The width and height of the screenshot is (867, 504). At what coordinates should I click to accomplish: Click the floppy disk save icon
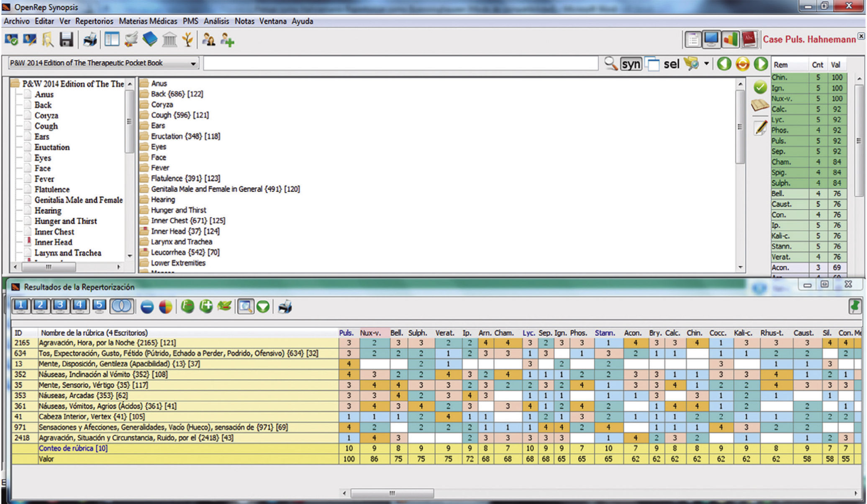click(66, 40)
